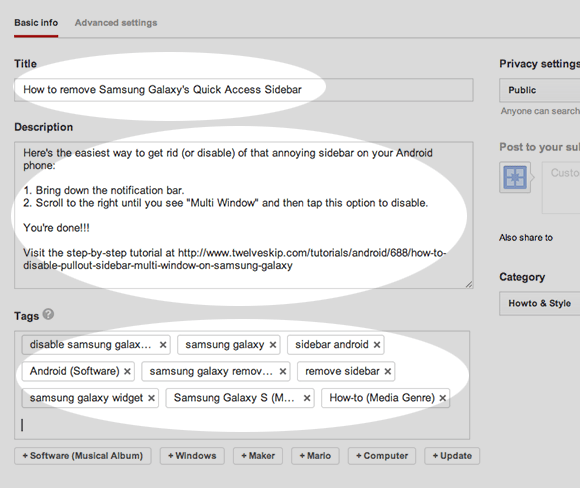Click the 'sidebar android' tag chip label
Image resolution: width=580 pixels, height=488 pixels.
coord(332,345)
